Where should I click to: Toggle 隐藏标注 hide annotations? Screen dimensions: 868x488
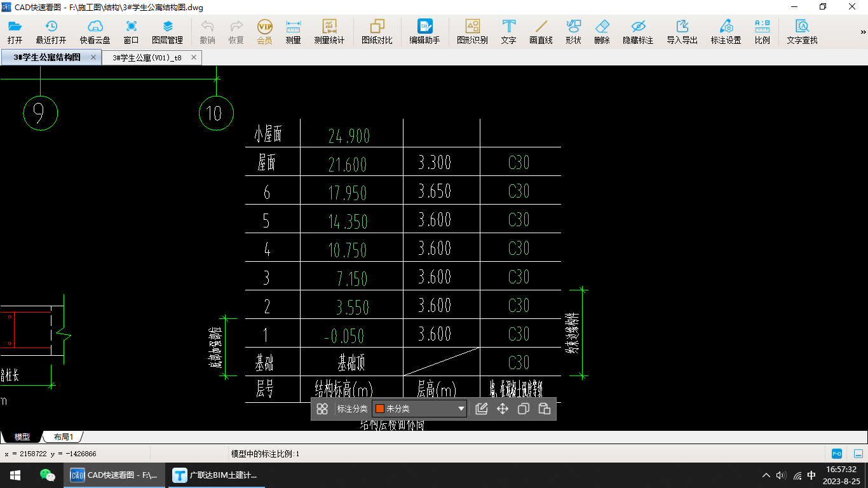[x=638, y=32]
